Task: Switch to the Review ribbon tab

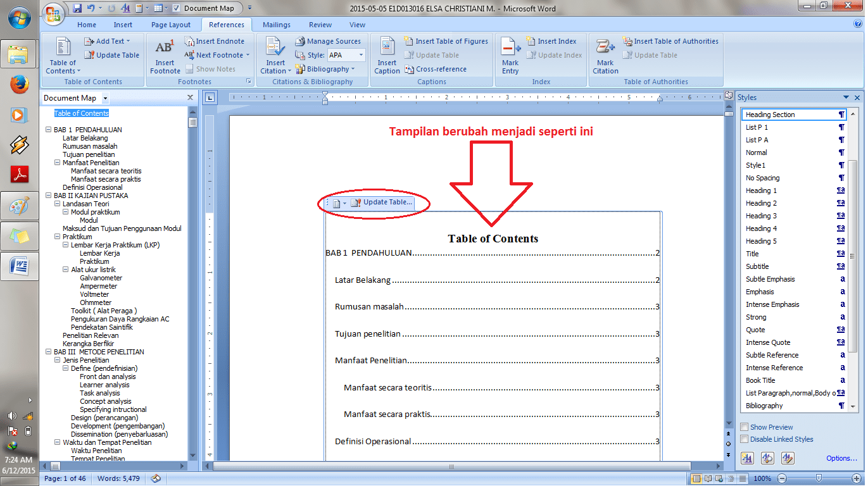Action: [320, 24]
